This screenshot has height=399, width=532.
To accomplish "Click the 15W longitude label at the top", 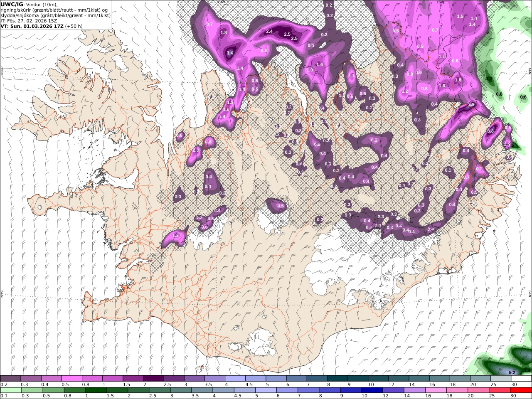I will click(x=441, y=2).
